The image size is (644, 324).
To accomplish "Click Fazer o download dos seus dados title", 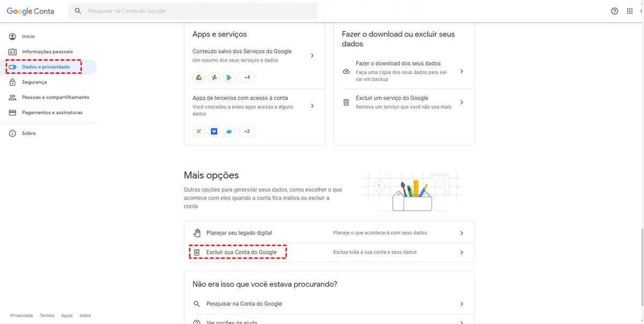I will tap(398, 63).
